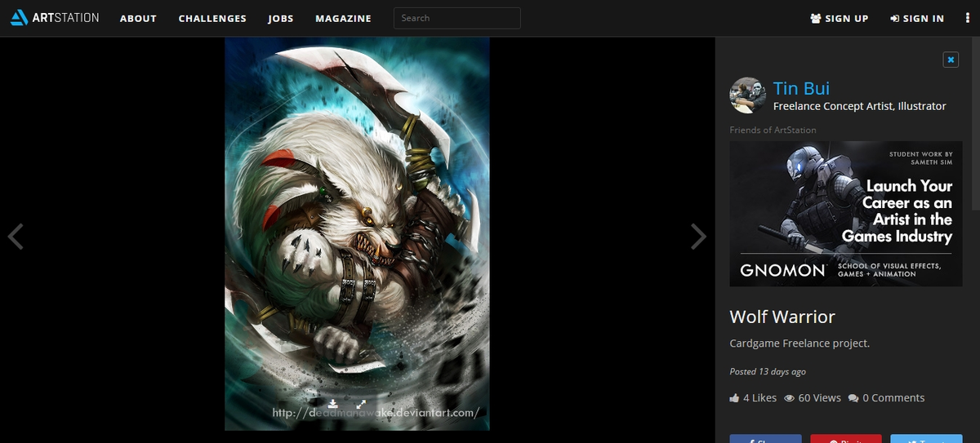Focus the Search input field
Viewport: 980px width, 443px height.
457,18
